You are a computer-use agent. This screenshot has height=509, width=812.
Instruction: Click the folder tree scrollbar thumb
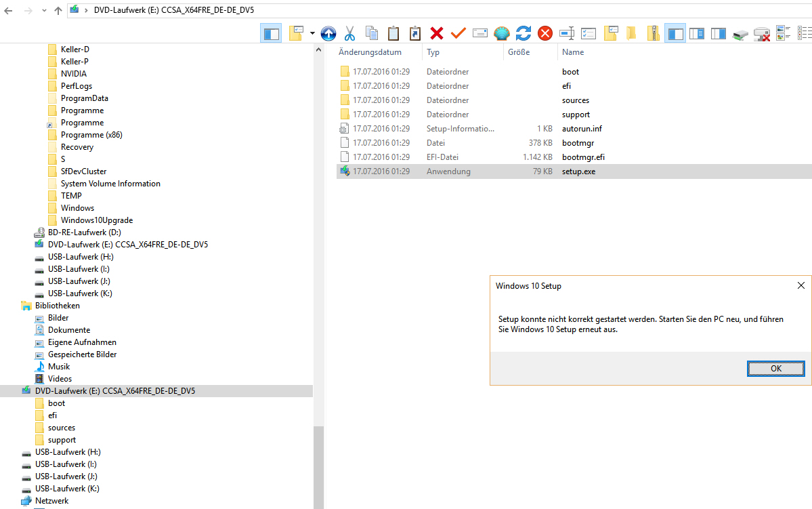point(318,468)
